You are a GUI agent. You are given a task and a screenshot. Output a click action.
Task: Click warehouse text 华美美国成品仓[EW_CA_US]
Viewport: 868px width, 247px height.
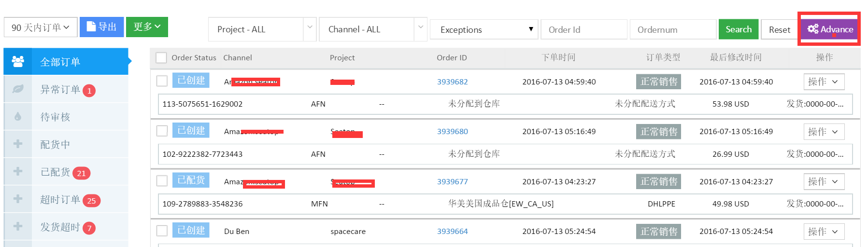[501, 204]
